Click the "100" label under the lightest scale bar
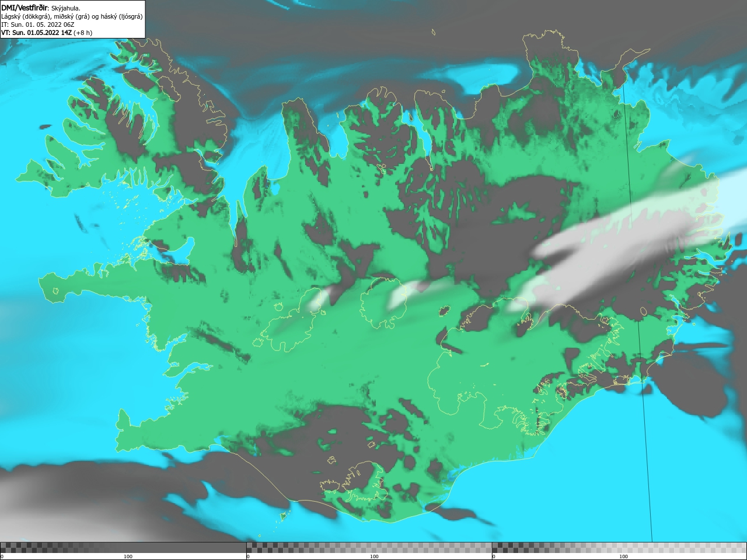This screenshot has height=560, width=747. (x=623, y=556)
